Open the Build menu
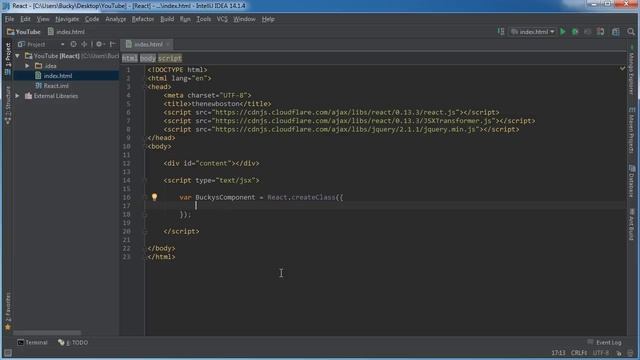This screenshot has width=640, height=360. pyautogui.click(x=167, y=19)
